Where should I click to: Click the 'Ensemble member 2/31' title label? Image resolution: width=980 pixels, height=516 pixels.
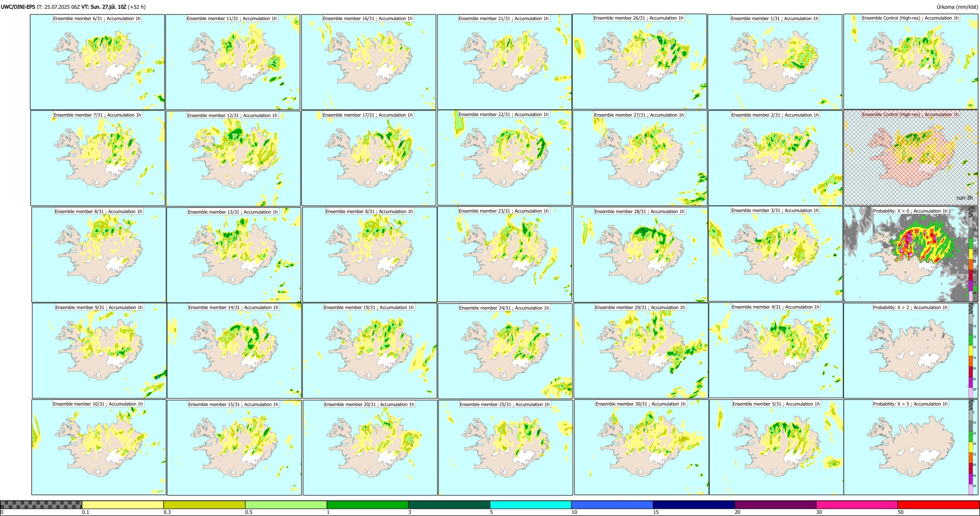(x=775, y=115)
